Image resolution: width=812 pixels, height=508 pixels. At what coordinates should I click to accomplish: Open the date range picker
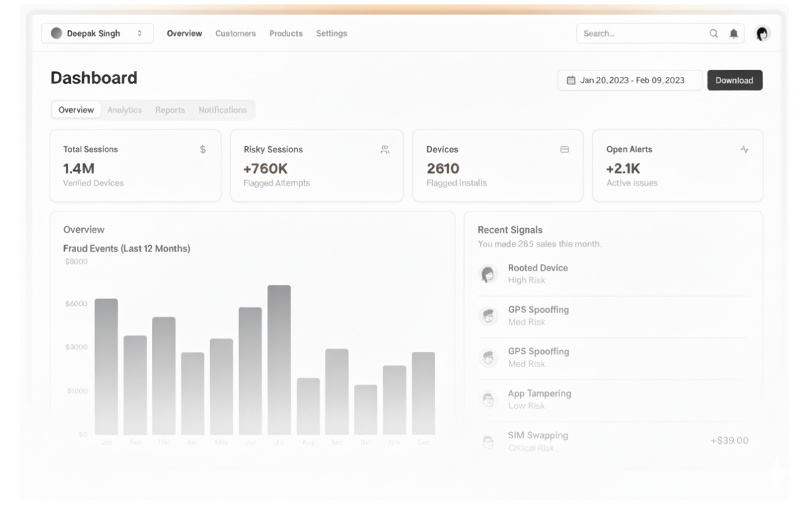(x=629, y=80)
